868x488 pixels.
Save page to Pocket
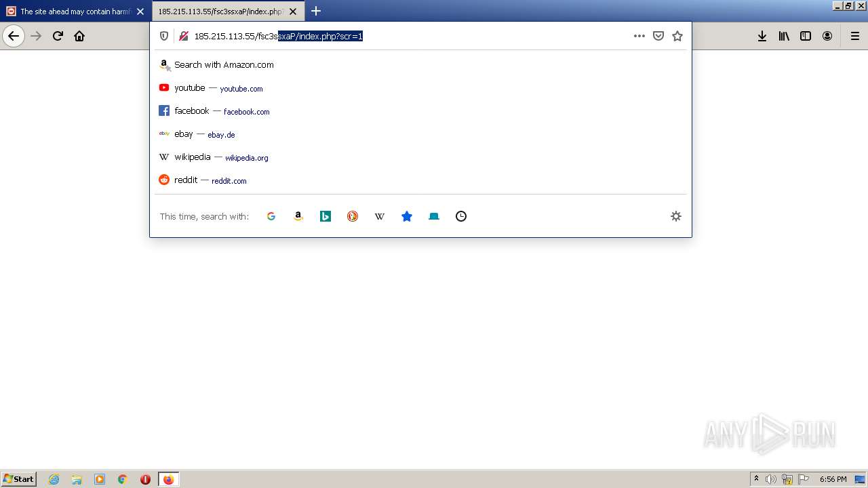tap(658, 36)
